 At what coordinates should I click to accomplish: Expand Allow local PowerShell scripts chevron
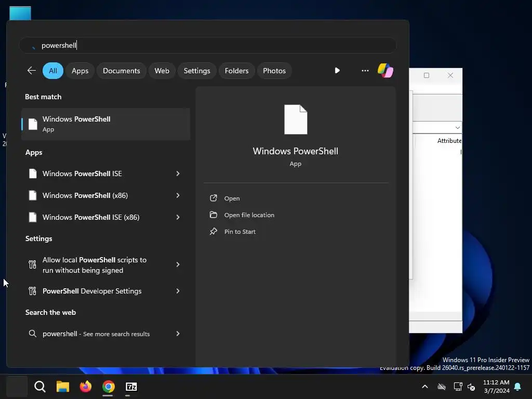point(178,264)
